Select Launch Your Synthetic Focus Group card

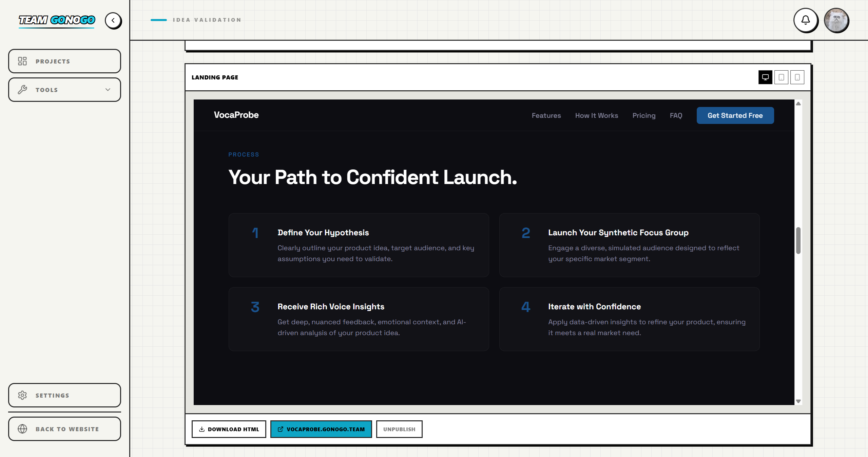tap(629, 245)
